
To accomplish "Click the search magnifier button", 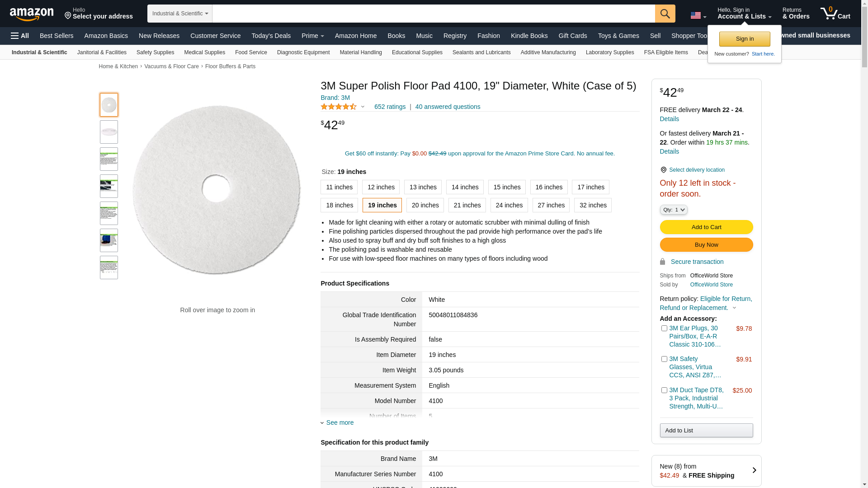I will [x=665, y=14].
